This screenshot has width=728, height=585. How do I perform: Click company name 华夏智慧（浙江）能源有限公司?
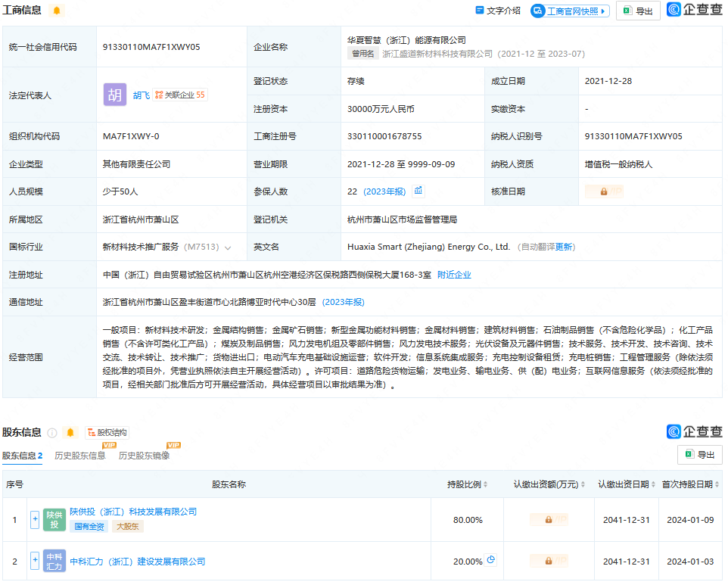(406, 40)
